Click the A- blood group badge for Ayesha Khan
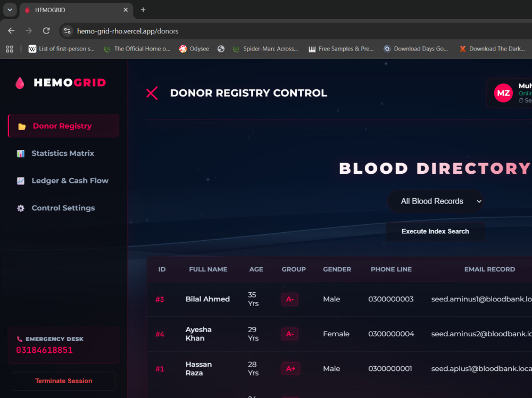The image size is (532, 398). [x=290, y=334]
